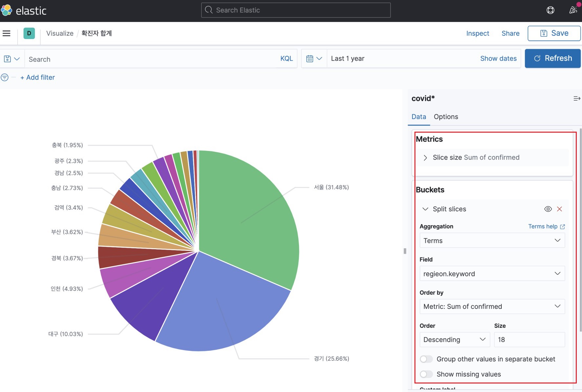Switch to the Options tab
The image size is (582, 392).
click(446, 117)
